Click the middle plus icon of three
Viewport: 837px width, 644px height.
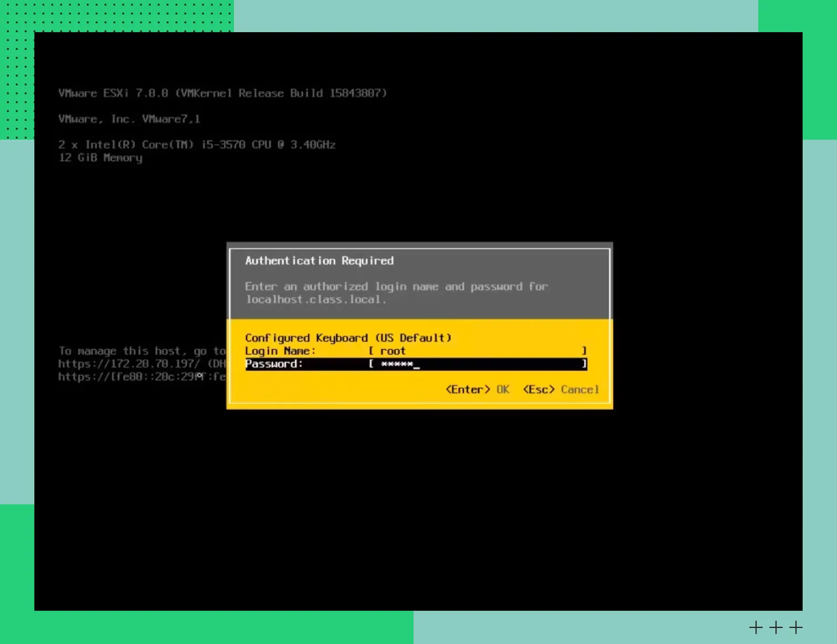[776, 627]
